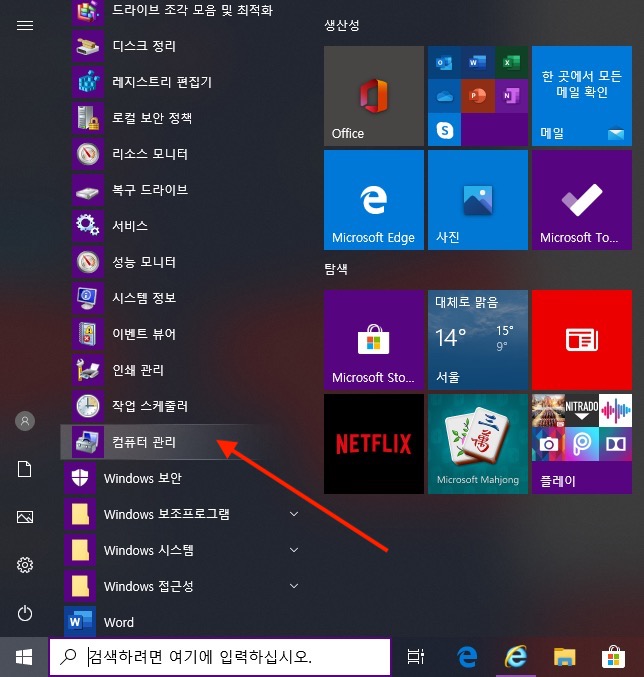Open Computer Management (컴퓨터 관리)
This screenshot has height=677, width=644.
[181, 442]
